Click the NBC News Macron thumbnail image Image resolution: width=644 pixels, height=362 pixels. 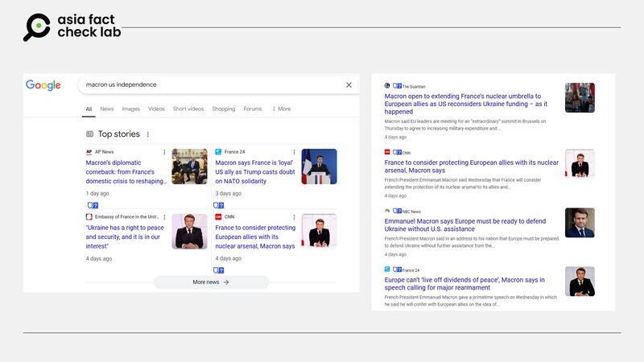point(580,223)
